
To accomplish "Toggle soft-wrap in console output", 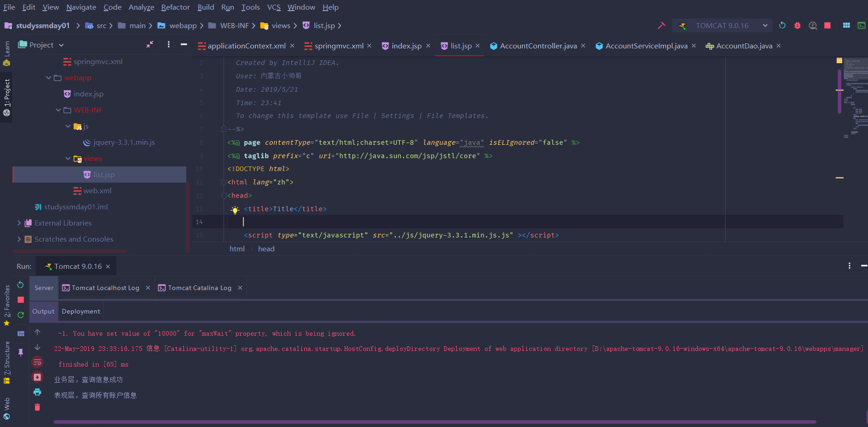I will click(37, 362).
